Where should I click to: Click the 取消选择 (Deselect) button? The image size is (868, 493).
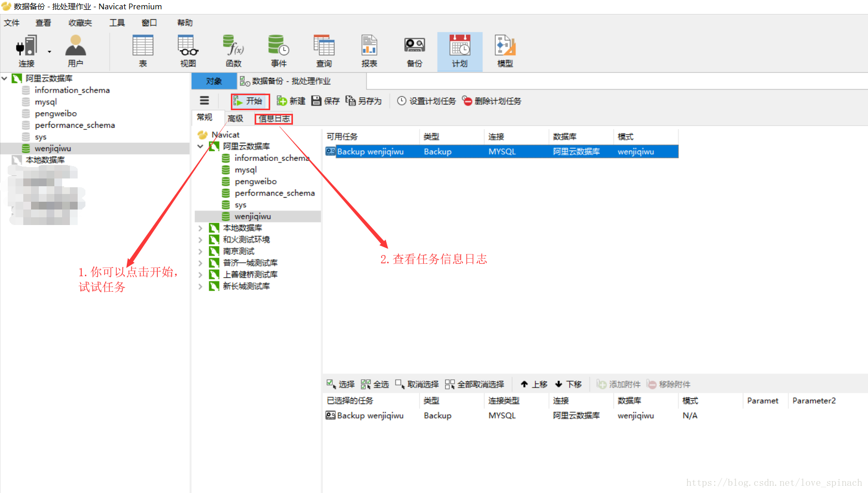point(417,384)
